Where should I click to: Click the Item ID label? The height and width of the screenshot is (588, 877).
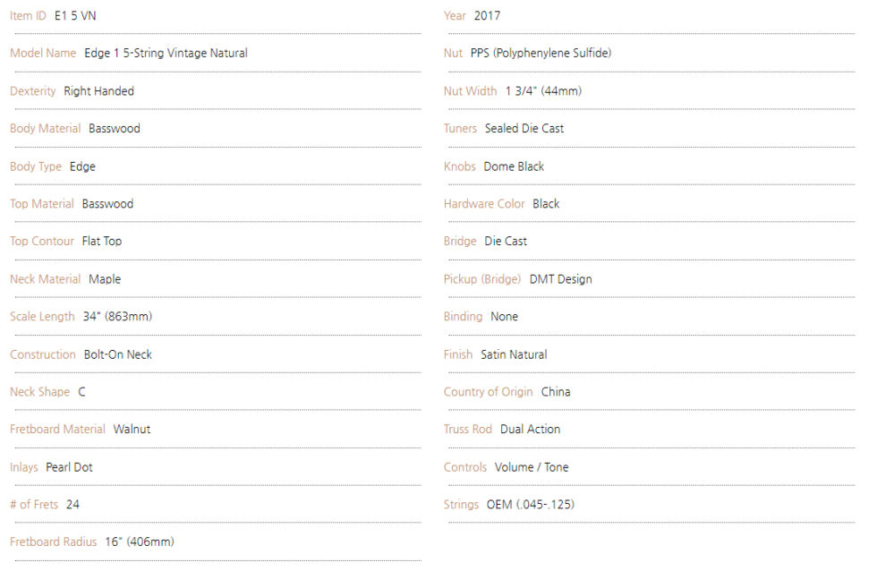pos(28,16)
